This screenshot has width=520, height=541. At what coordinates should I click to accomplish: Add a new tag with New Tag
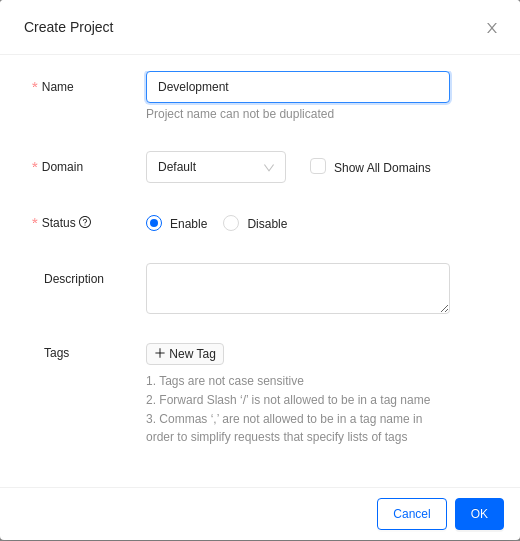point(185,354)
